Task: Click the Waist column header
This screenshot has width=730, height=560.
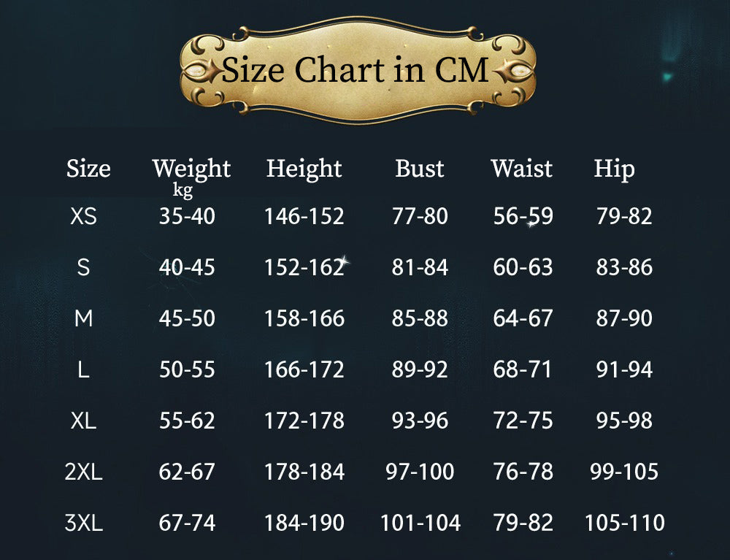Action: (522, 169)
